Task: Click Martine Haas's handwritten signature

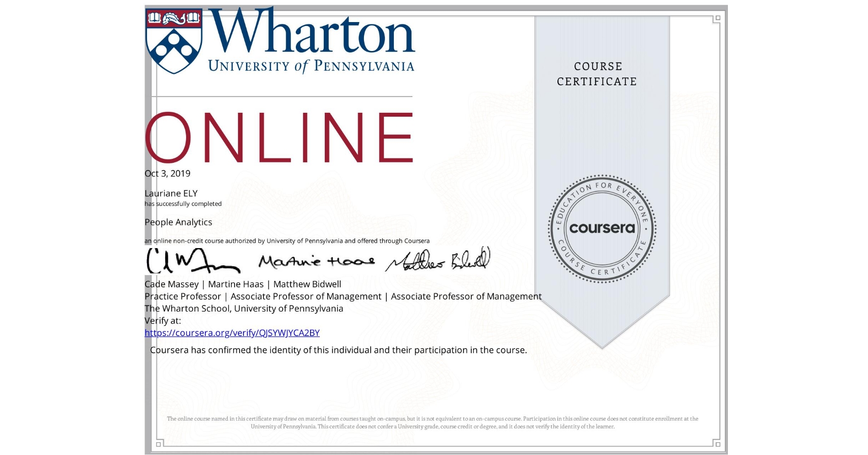Action: click(317, 261)
